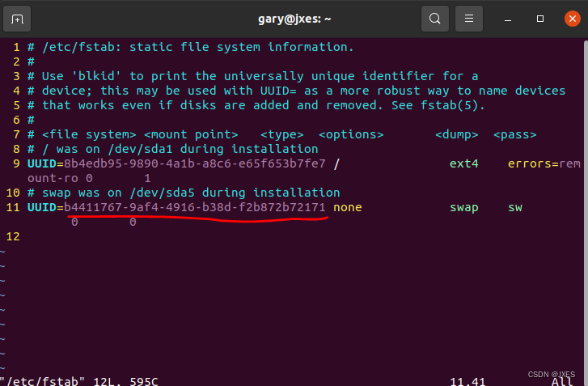This screenshot has width=588, height=386.
Task: Minimize the terminal window
Action: coord(508,19)
